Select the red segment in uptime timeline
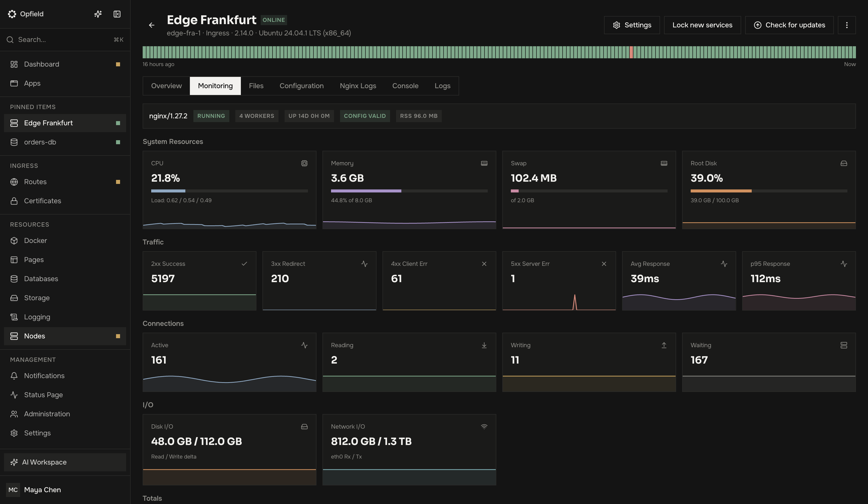The image size is (868, 504). tap(631, 52)
